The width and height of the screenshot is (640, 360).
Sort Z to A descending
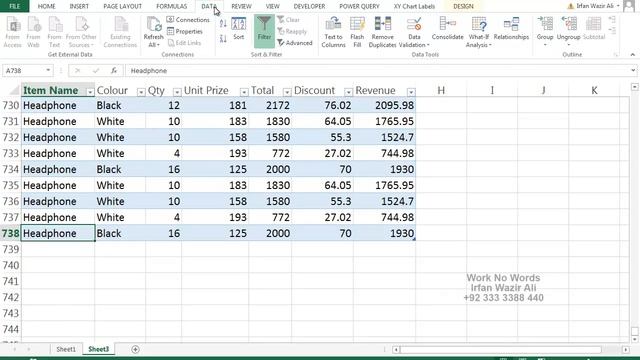(x=223, y=39)
